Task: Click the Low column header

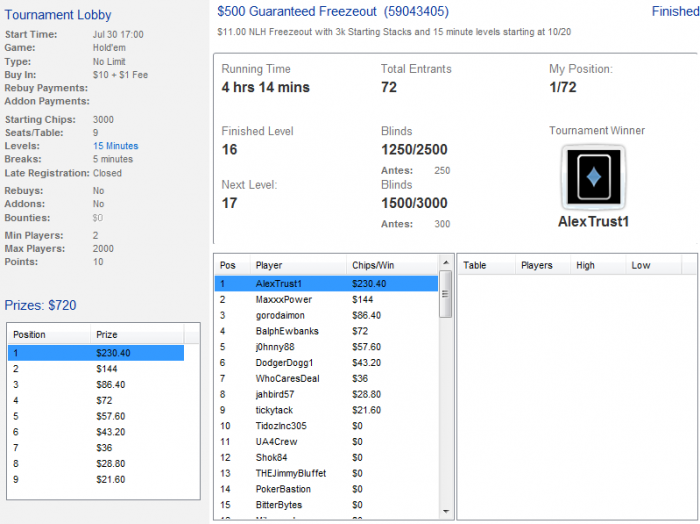Action: pos(654,265)
